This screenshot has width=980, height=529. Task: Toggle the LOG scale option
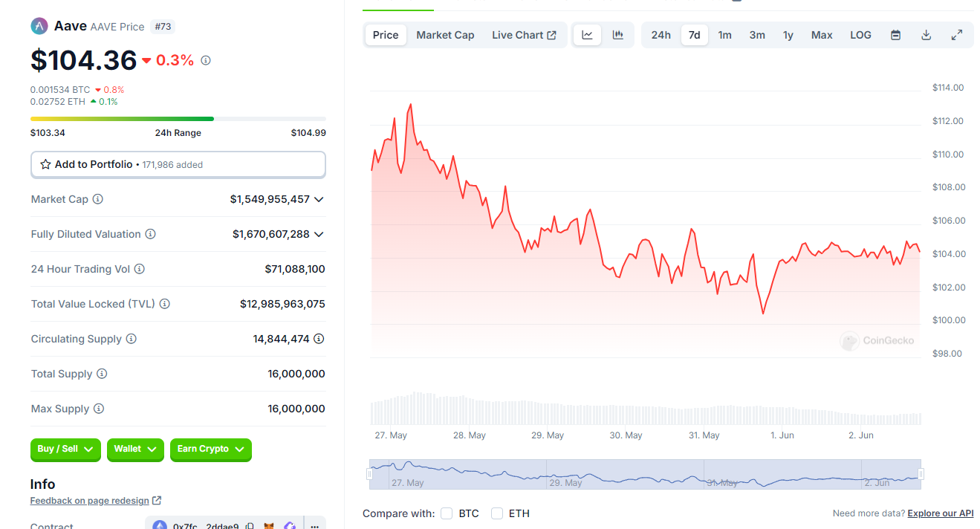coord(860,35)
